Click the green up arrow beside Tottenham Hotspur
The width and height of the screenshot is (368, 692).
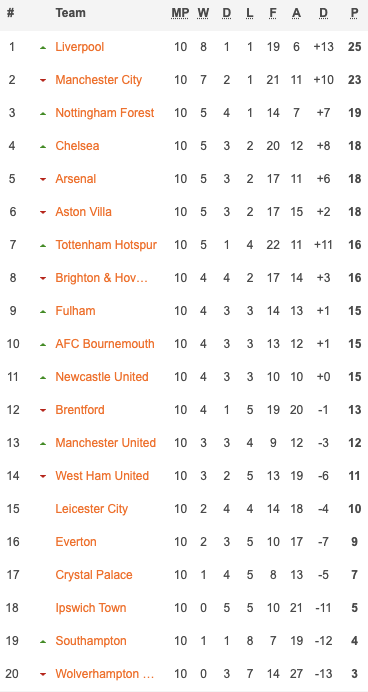point(43,245)
